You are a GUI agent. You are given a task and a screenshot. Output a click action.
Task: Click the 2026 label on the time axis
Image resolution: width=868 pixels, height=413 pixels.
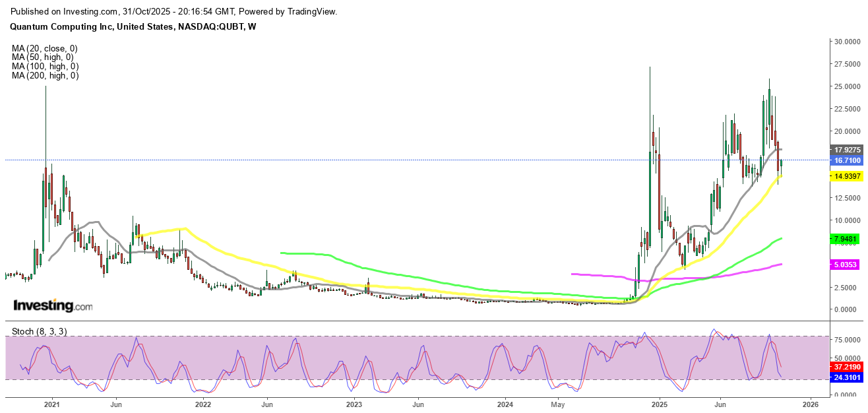click(x=811, y=404)
